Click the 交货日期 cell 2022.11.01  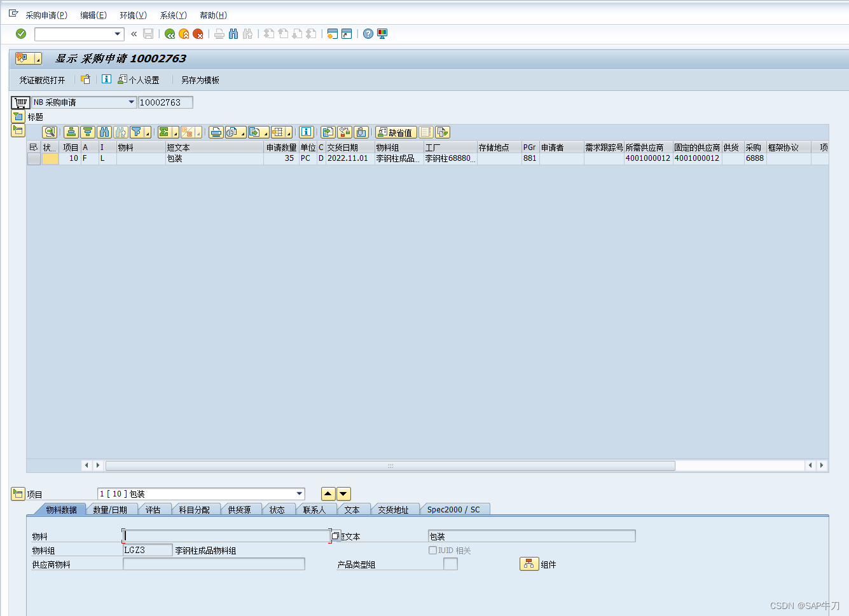349,158
